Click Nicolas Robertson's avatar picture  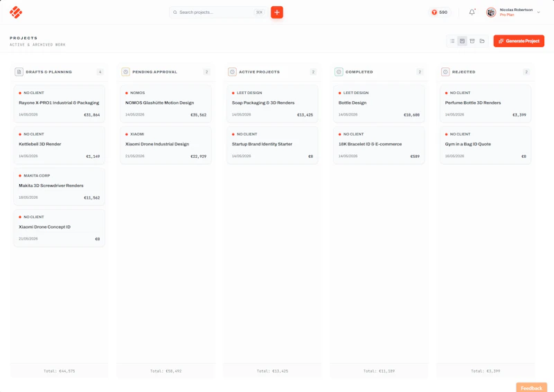pos(491,12)
